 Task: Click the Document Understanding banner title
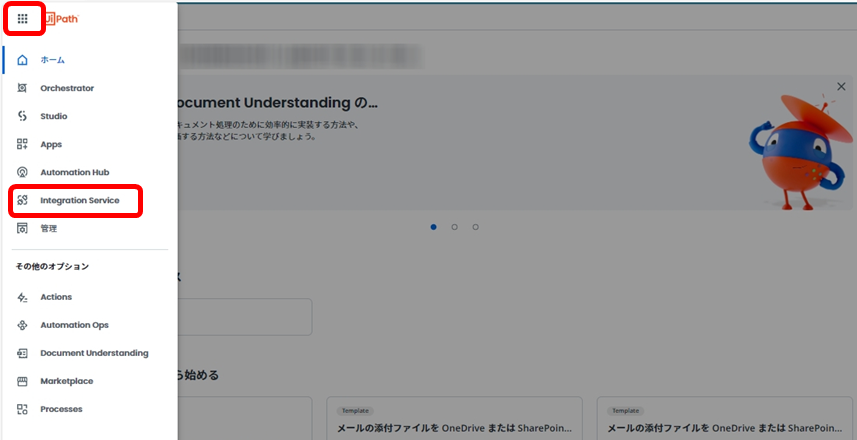point(277,102)
